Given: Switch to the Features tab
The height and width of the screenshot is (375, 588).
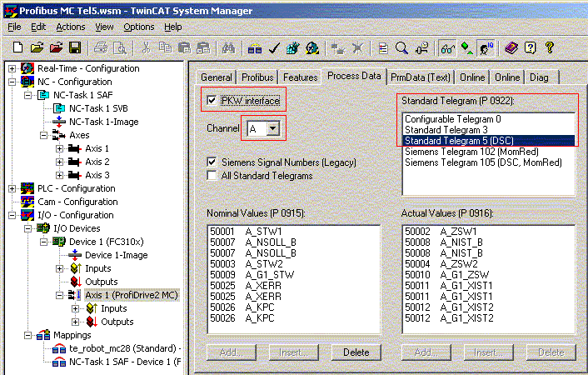Looking at the screenshot, I should click(300, 77).
